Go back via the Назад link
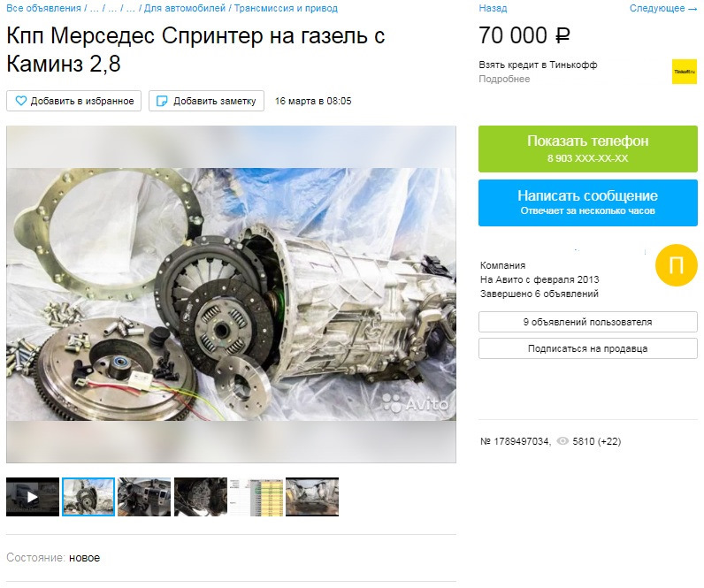 coord(493,8)
